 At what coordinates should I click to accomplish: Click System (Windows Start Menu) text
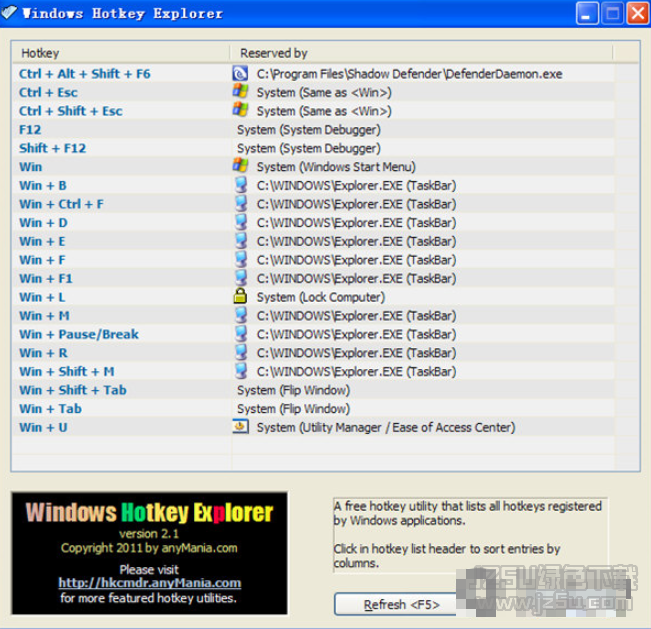336,167
